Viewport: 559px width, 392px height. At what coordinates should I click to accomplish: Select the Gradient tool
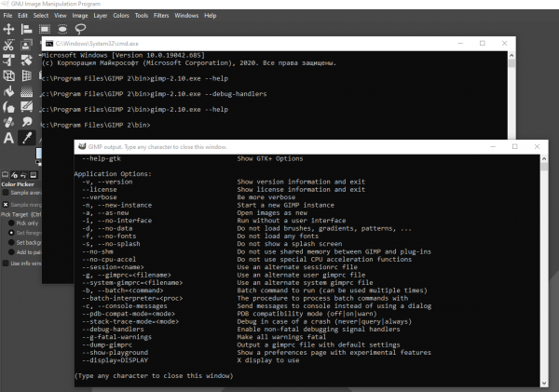26,91
